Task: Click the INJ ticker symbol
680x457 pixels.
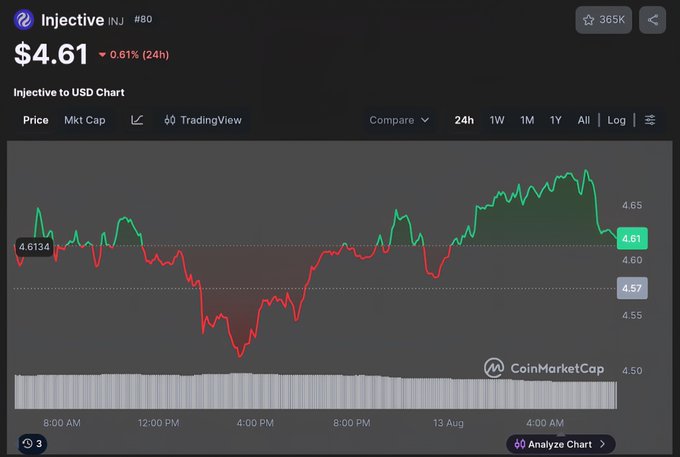Action: click(x=116, y=21)
